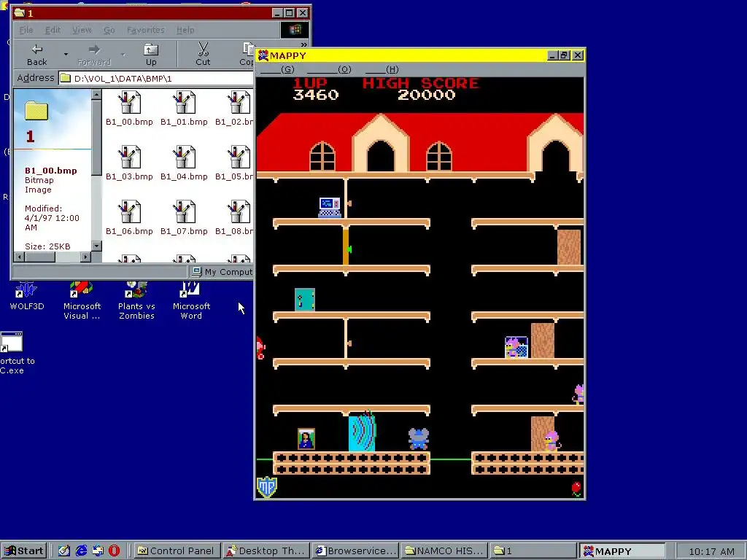Click the Start button
This screenshot has width=747, height=560.
(x=24, y=551)
